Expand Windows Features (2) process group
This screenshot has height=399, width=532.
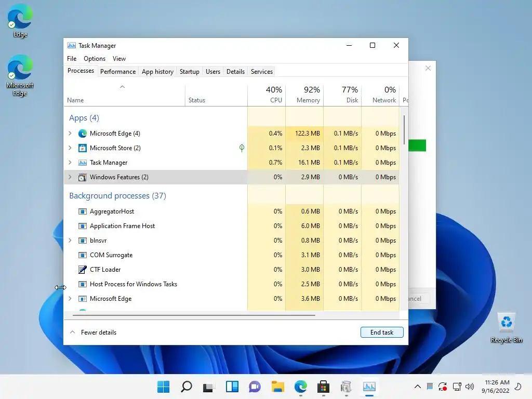point(70,177)
